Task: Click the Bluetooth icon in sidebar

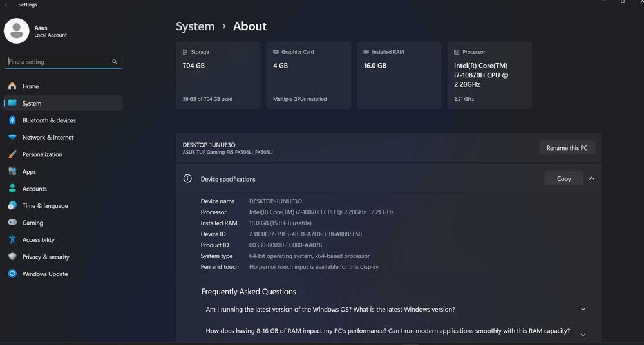Action: 12,120
